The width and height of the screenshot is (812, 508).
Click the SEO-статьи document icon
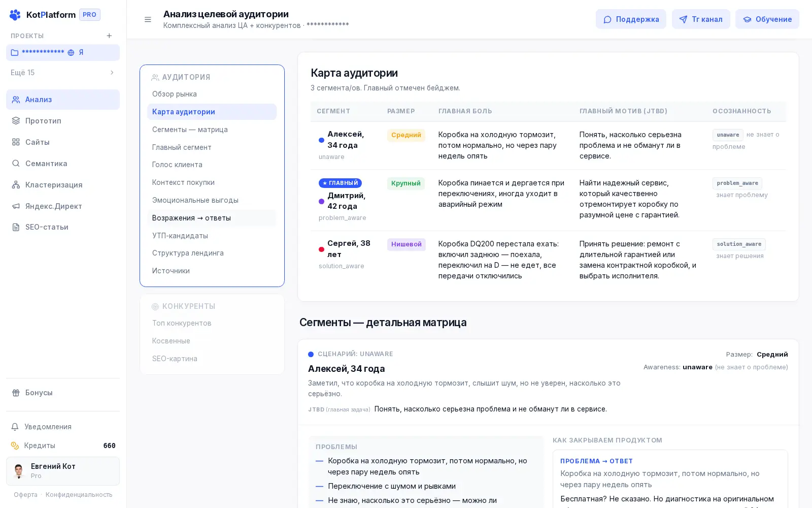[16, 227]
